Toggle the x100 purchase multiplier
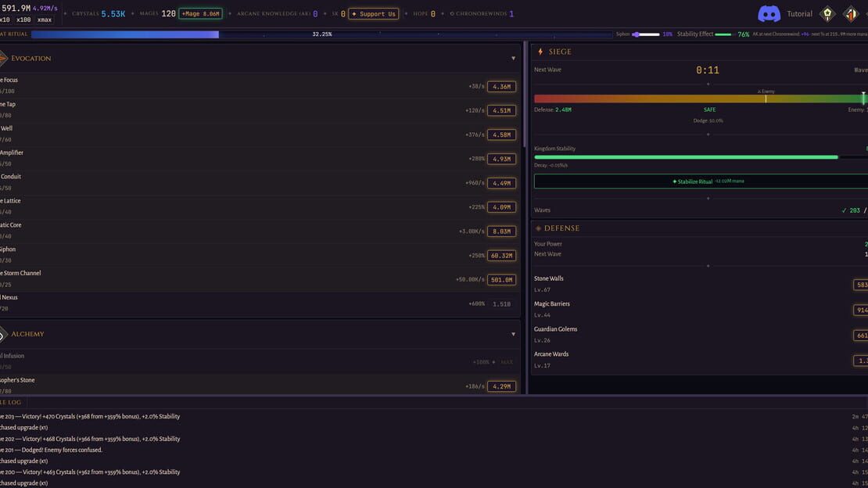Viewport: 868px width, 488px height. (23, 20)
